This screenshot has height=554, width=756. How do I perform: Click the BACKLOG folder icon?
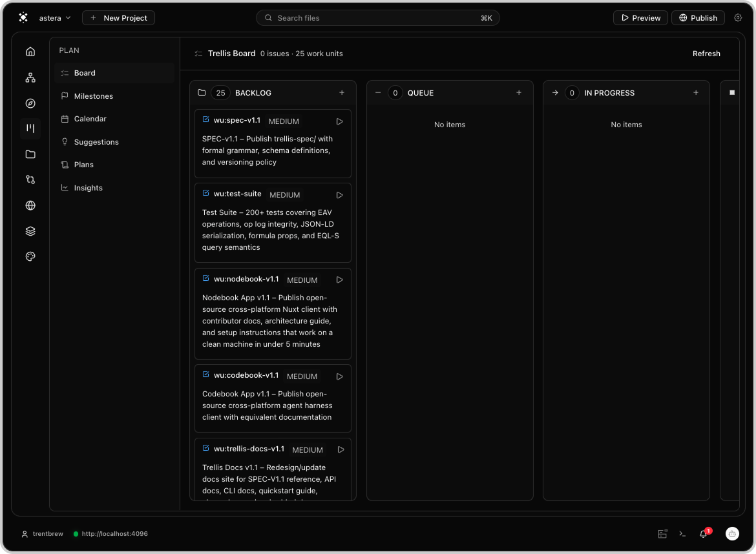202,92
